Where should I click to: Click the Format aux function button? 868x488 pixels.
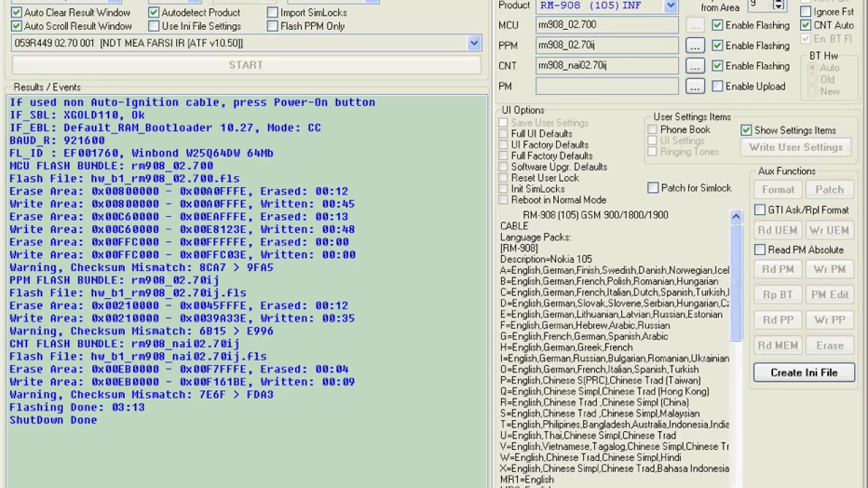tap(778, 190)
